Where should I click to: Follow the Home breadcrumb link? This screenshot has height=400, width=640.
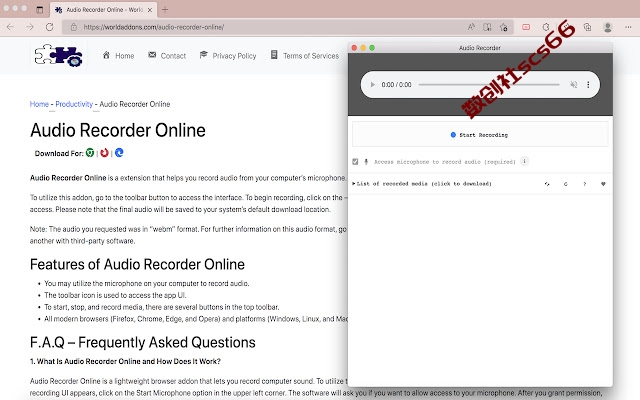[x=39, y=104]
